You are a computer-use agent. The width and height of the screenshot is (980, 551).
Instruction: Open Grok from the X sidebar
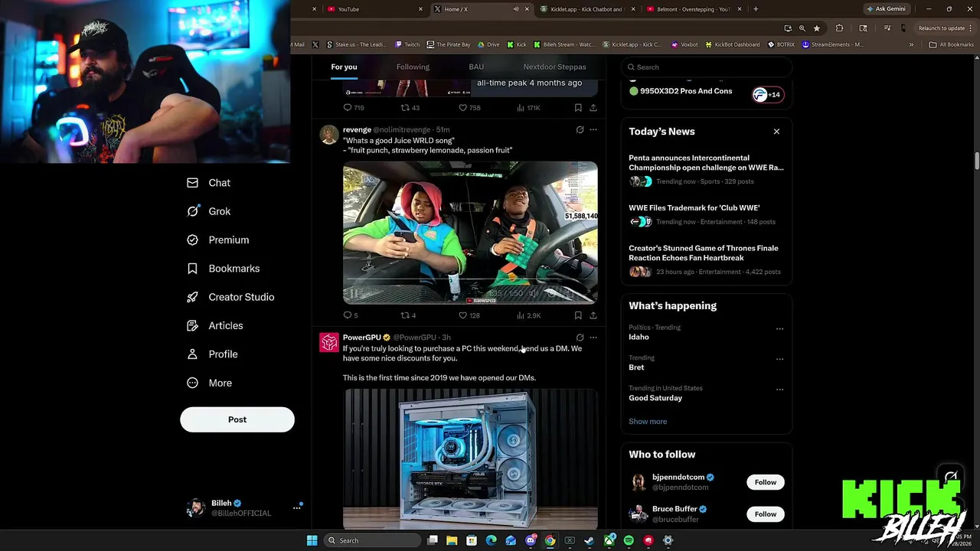coord(209,211)
